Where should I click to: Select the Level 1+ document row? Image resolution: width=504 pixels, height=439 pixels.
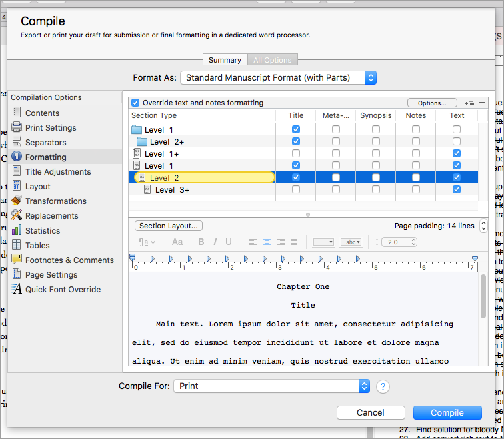click(x=161, y=154)
